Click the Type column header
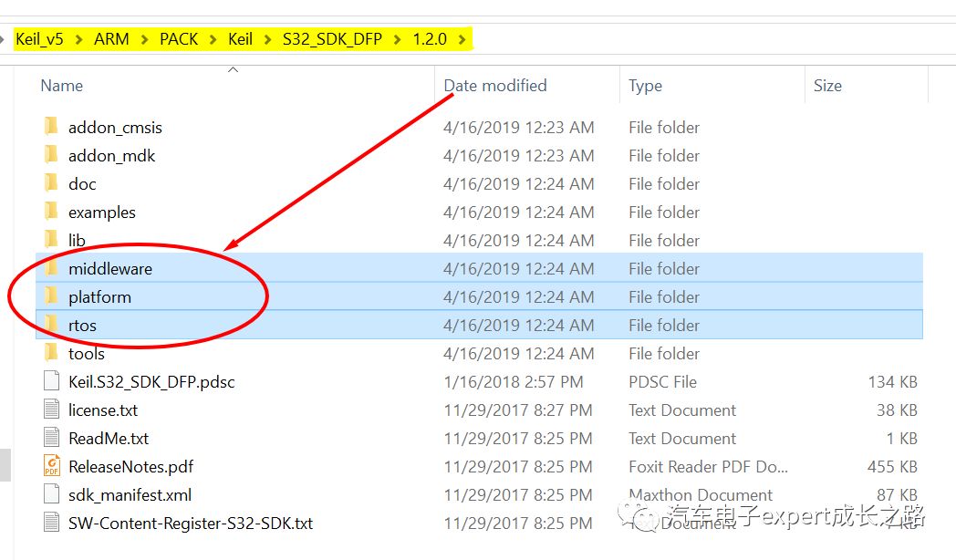This screenshot has height=560, width=956. [645, 85]
